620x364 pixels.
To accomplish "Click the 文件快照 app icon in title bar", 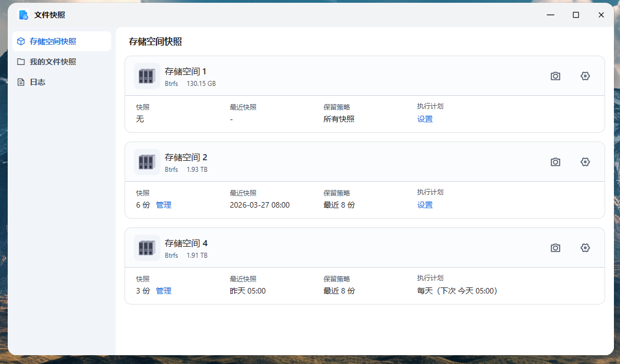I will (23, 15).
